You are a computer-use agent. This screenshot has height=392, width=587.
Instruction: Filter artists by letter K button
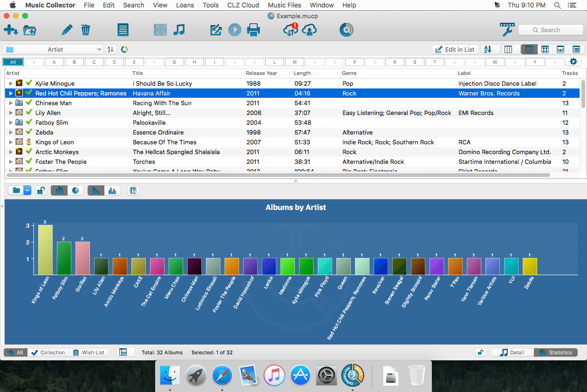(254, 62)
